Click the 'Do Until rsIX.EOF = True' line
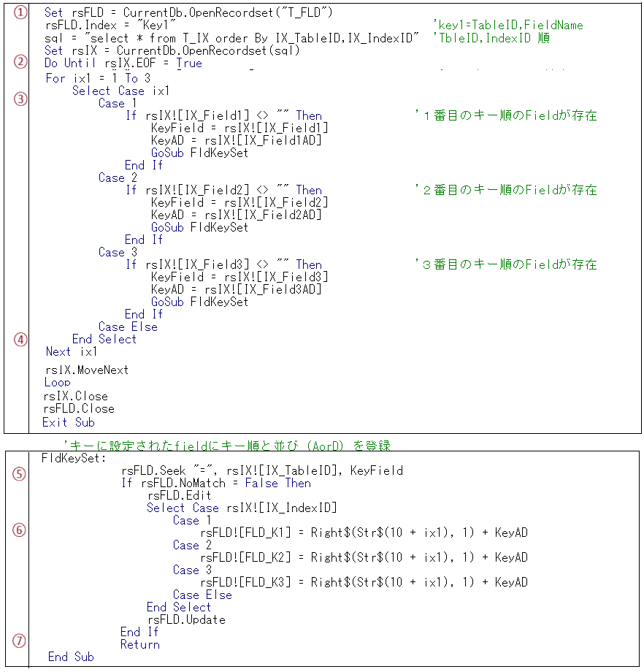The height and width of the screenshot is (672, 644). click(x=123, y=64)
